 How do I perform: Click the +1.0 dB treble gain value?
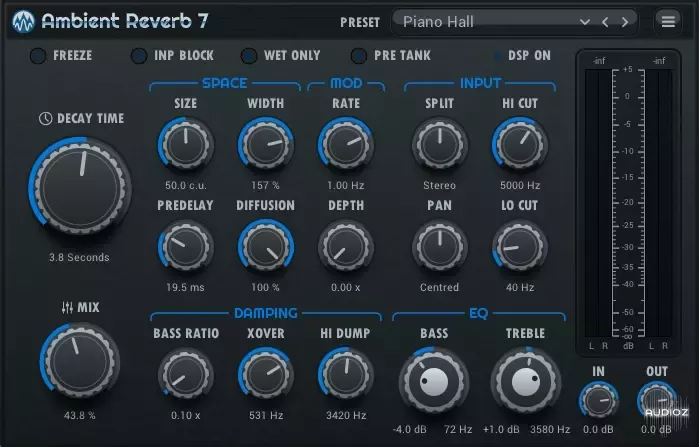tap(501, 430)
